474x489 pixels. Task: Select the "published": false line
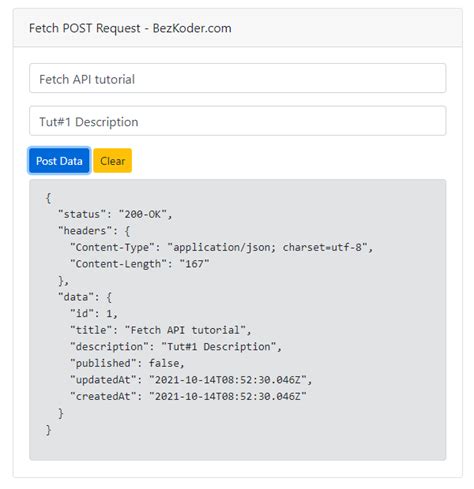(127, 363)
